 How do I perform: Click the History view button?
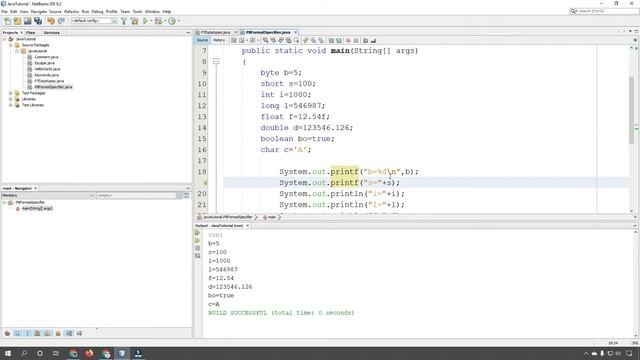tap(219, 40)
